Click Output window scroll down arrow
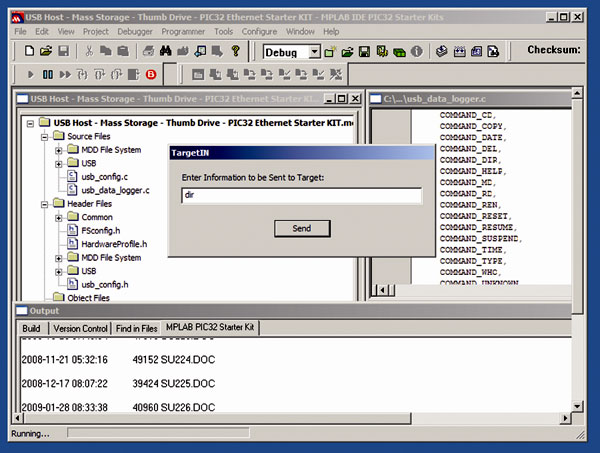The height and width of the screenshot is (453, 600). [x=577, y=406]
